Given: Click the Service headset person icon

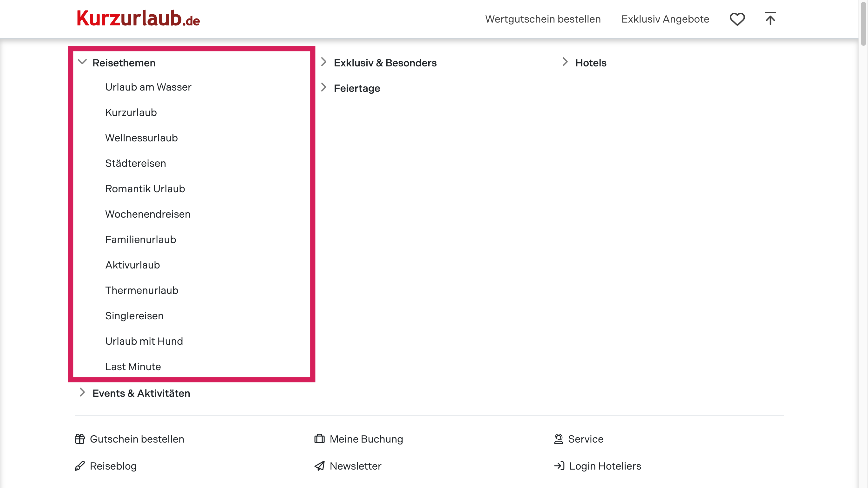Looking at the screenshot, I should pyautogui.click(x=558, y=439).
